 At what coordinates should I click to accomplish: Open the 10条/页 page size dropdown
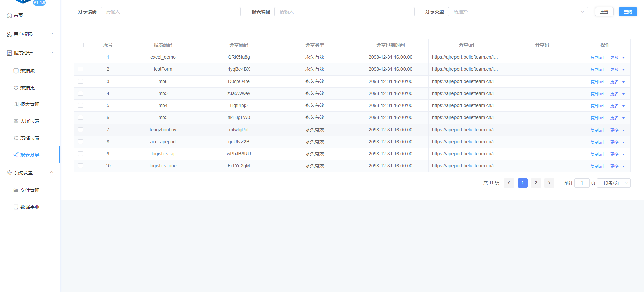(614, 183)
